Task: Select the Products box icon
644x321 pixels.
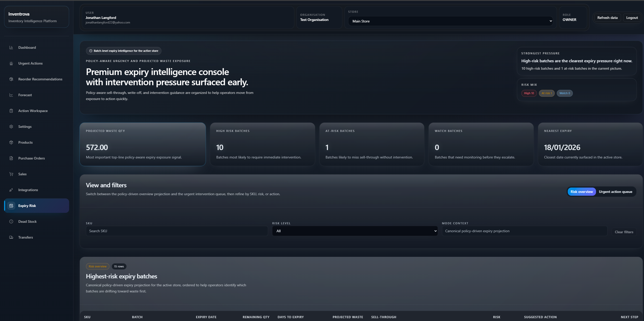Action: coord(11,142)
